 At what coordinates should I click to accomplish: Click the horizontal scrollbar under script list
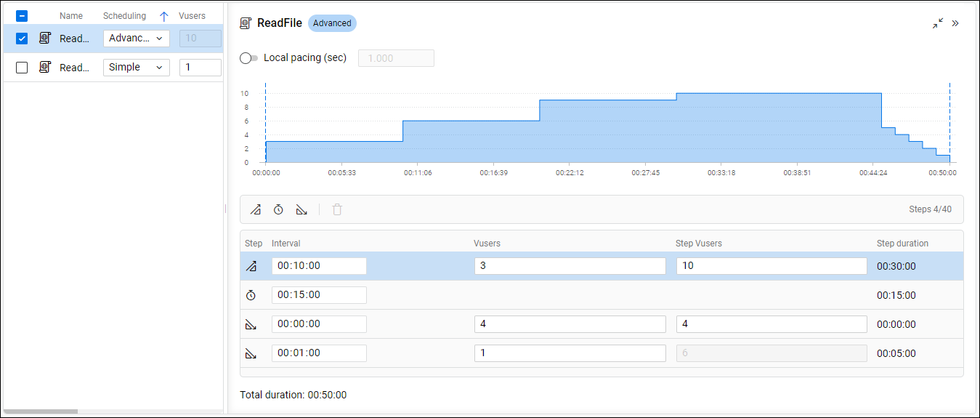click(x=41, y=411)
